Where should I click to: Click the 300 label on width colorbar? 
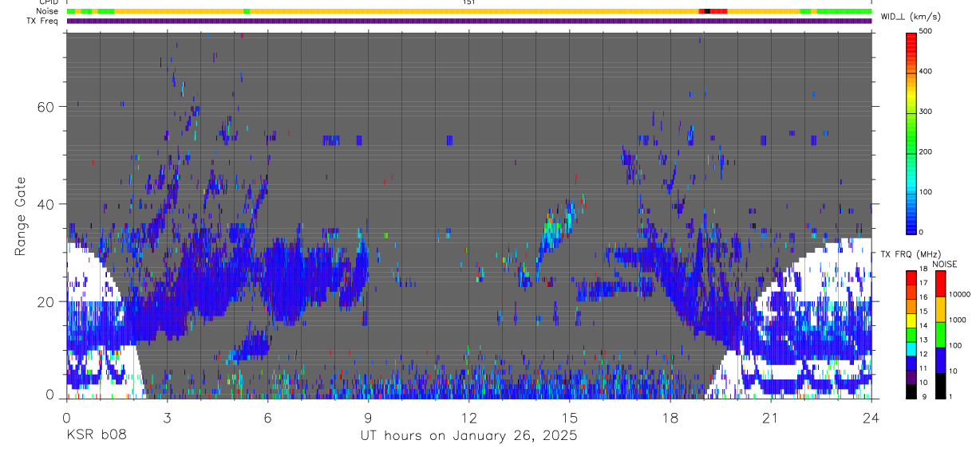coord(926,112)
